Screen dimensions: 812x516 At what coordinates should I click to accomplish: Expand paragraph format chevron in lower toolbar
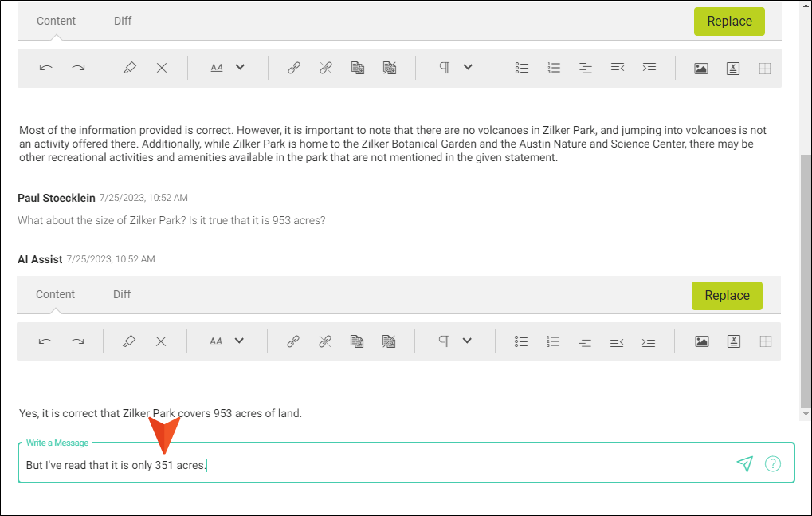tap(467, 341)
